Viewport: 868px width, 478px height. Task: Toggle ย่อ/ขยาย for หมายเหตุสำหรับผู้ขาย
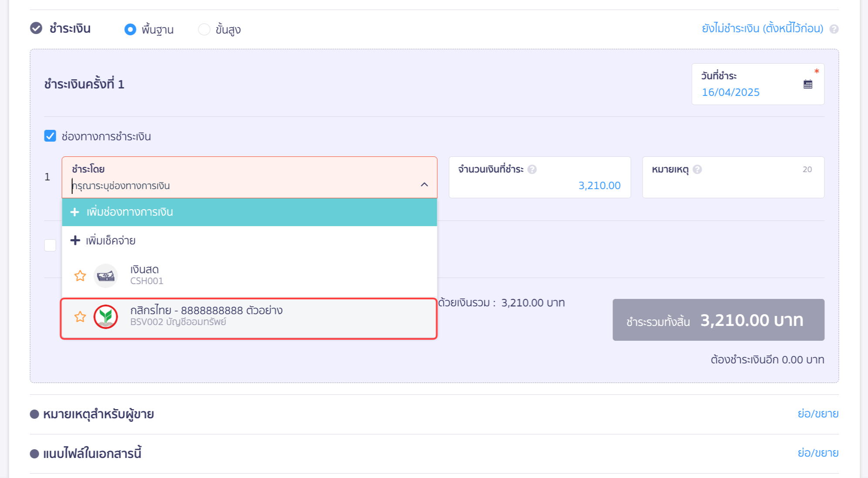point(818,414)
